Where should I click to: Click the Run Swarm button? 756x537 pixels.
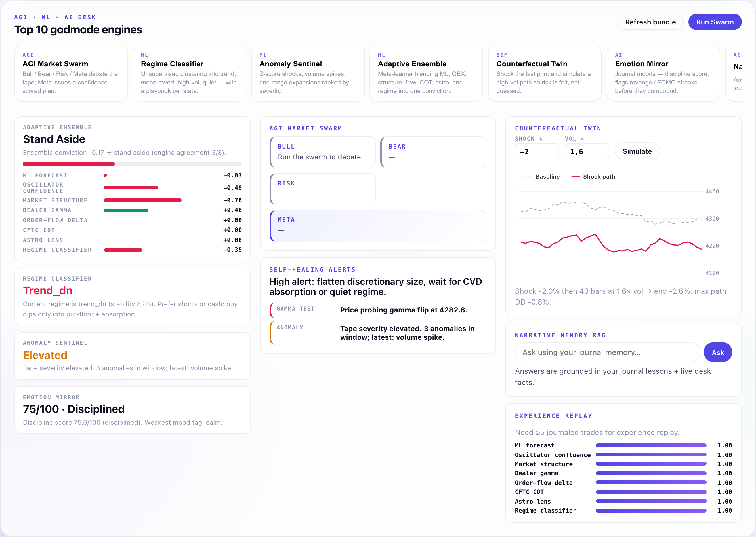click(715, 22)
